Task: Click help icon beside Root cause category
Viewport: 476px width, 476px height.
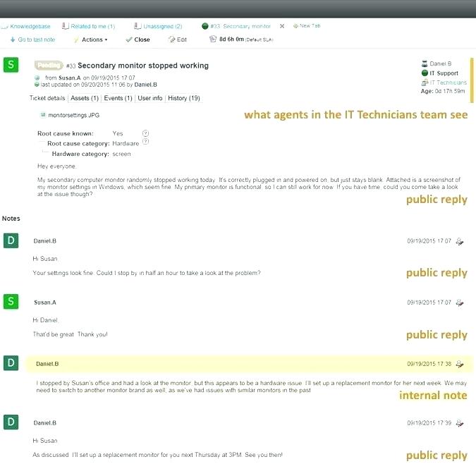Action: (145, 142)
